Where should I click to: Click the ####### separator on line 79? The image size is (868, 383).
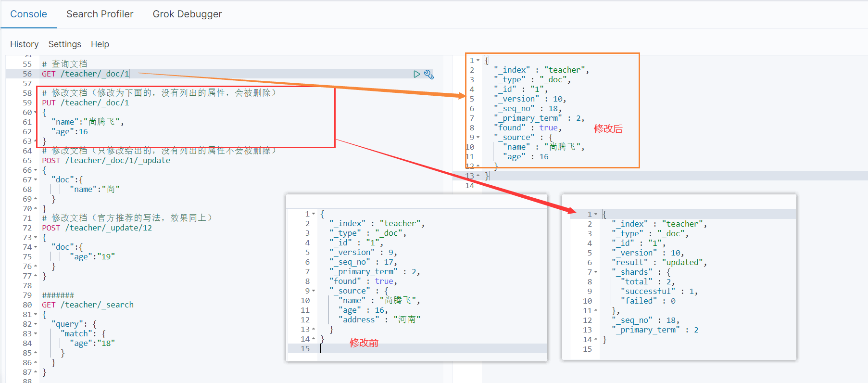[58, 295]
